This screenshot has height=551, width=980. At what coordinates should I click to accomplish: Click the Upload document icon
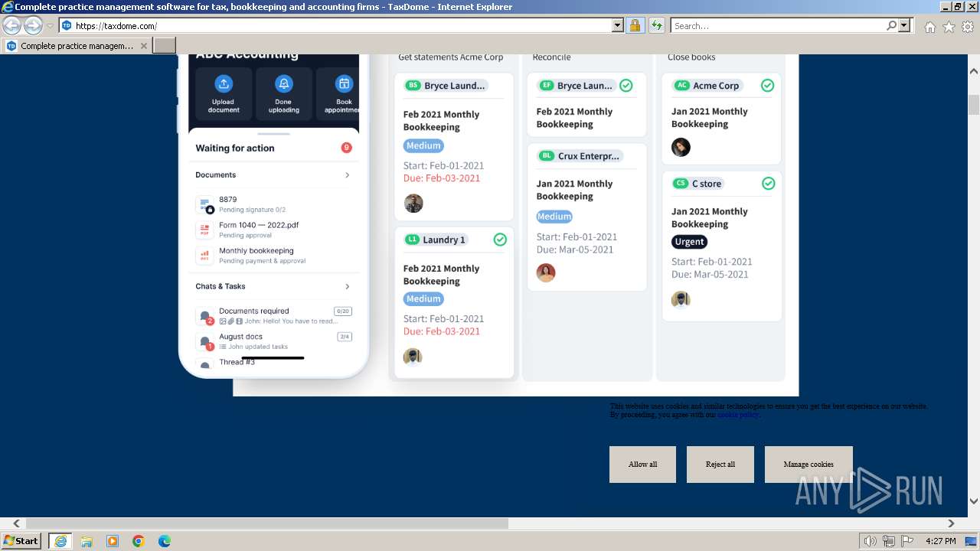[223, 83]
